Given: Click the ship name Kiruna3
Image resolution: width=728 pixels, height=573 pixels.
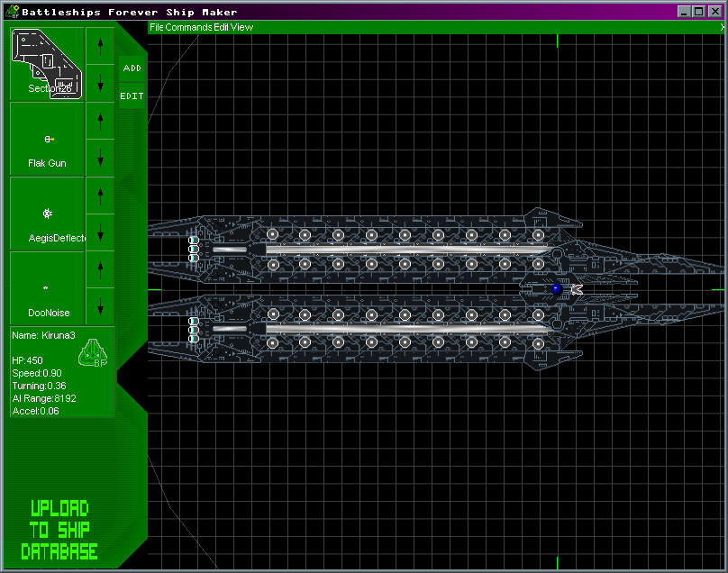Looking at the screenshot, I should [x=59, y=335].
